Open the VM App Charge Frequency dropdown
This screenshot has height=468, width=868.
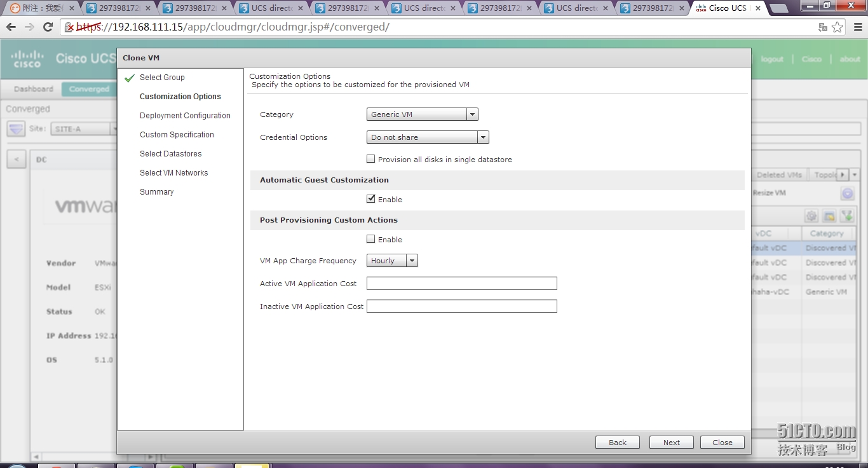point(392,261)
